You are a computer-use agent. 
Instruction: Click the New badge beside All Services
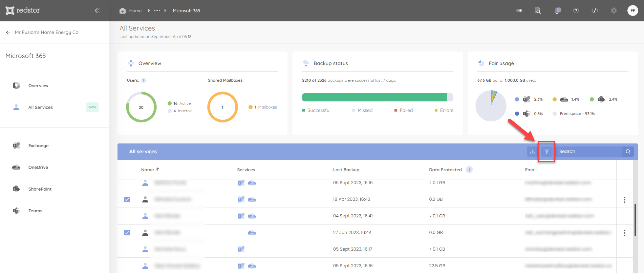pos(92,107)
